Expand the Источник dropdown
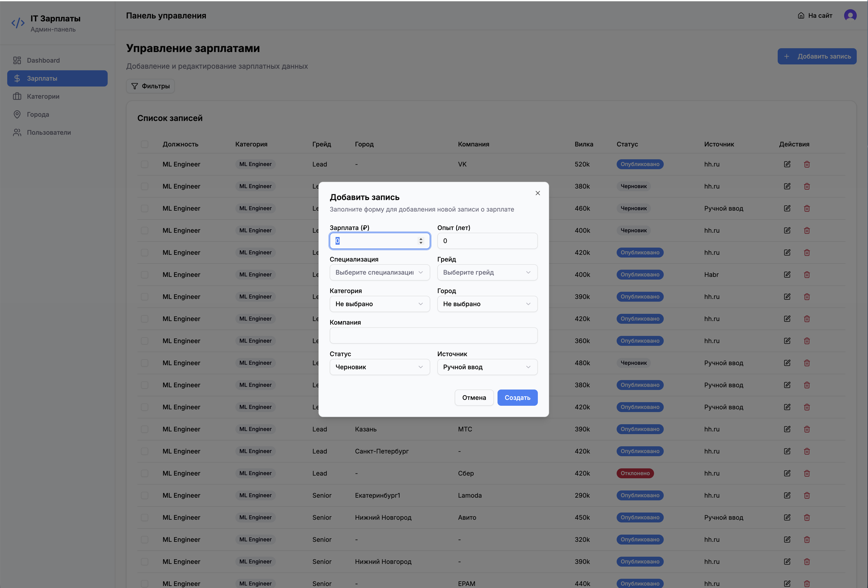This screenshot has width=868, height=588. pos(487,367)
